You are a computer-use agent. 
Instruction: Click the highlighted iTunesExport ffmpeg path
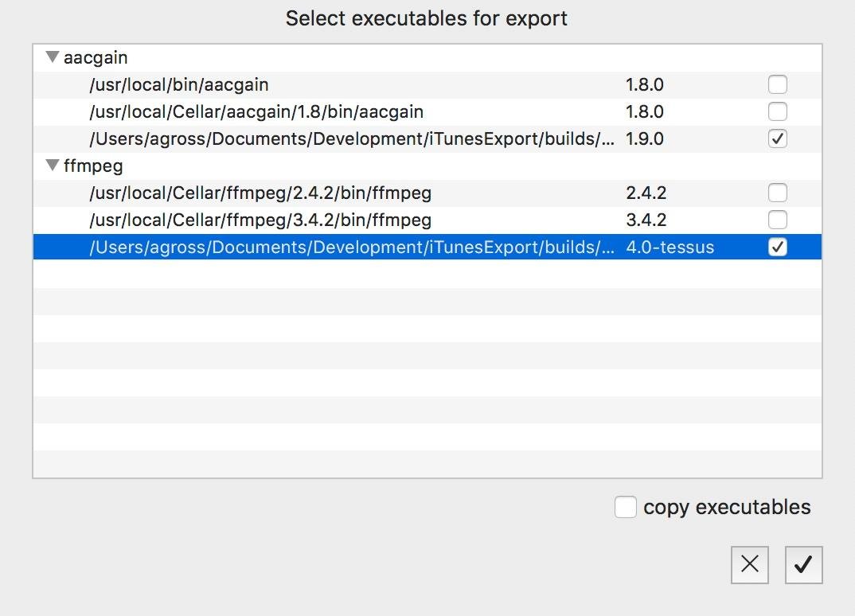point(351,247)
